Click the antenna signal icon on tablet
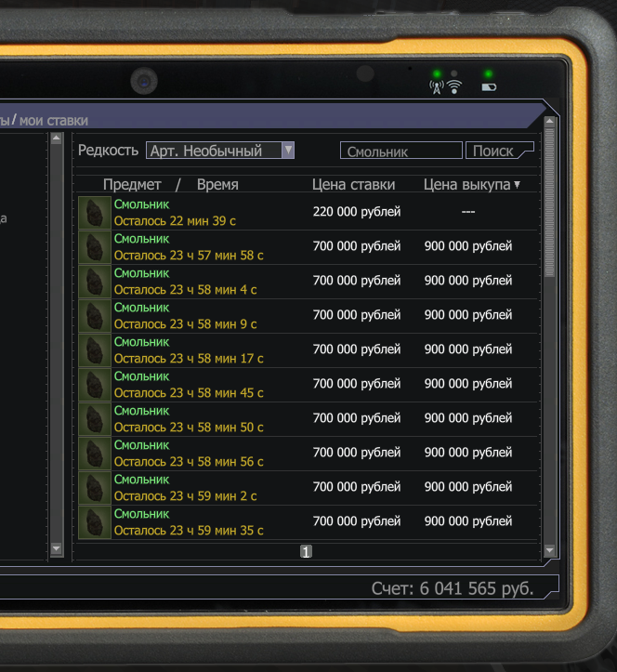617x672 pixels. [435, 87]
